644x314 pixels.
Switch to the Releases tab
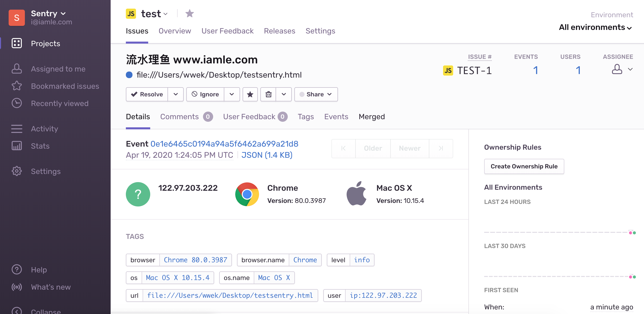(279, 31)
